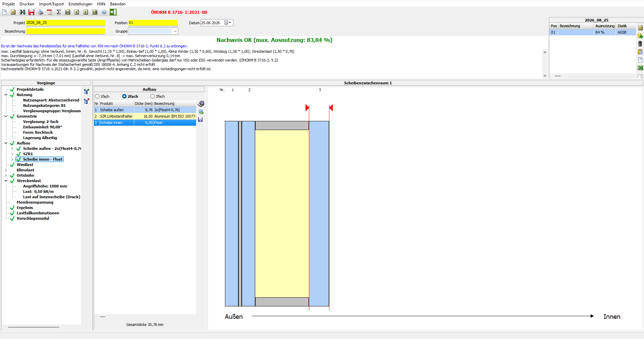Open the Einstellungen menu
Viewport: 644px width, 339px height.
80,4
